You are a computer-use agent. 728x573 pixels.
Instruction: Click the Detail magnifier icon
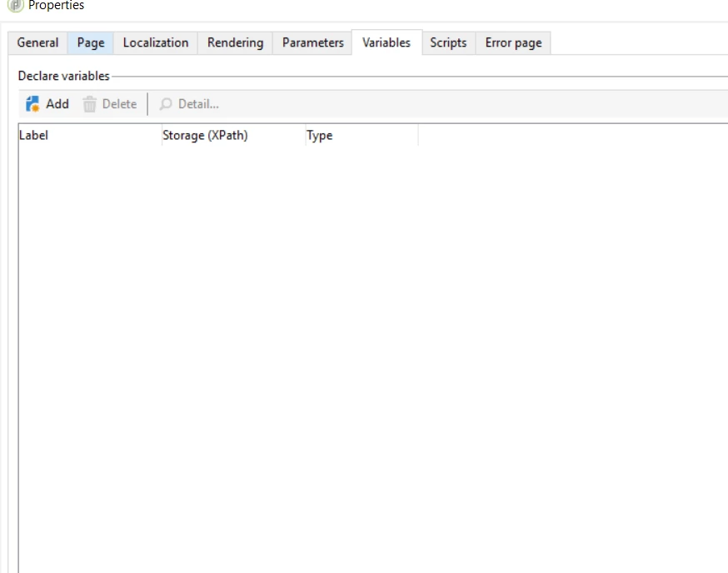pyautogui.click(x=166, y=104)
